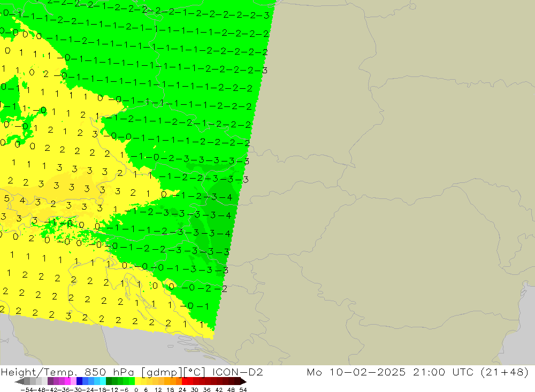Click the bright yellow legend swatch above 0
The width and height of the screenshot is (535, 392).
point(138,381)
